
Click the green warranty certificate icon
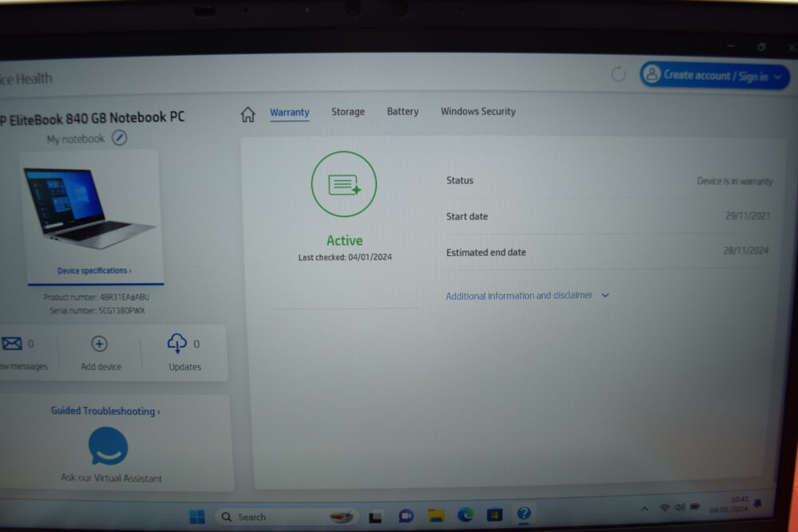click(344, 184)
